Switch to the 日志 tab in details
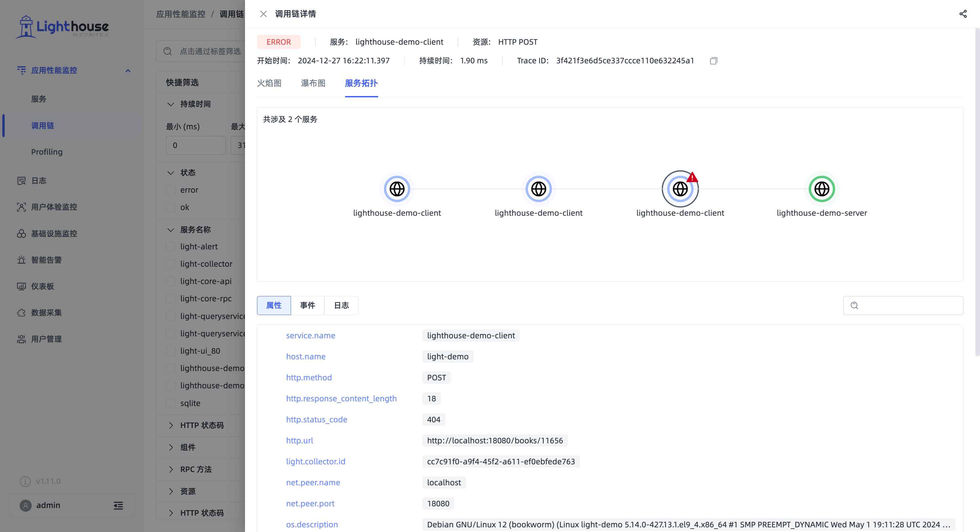Viewport: 980px width, 532px height. pyautogui.click(x=341, y=306)
